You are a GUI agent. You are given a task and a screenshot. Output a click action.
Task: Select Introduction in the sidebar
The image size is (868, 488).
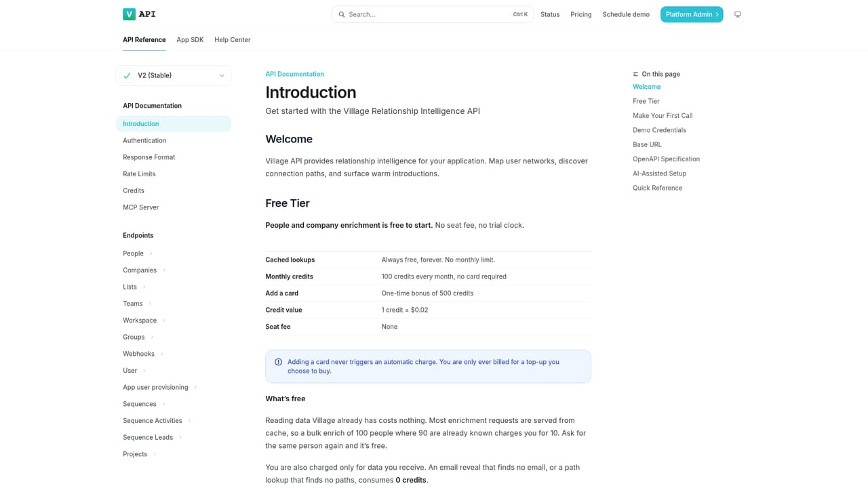point(174,124)
